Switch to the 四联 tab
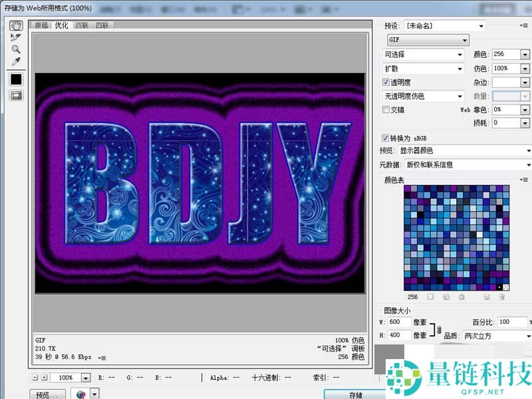532x399 pixels. [x=102, y=25]
